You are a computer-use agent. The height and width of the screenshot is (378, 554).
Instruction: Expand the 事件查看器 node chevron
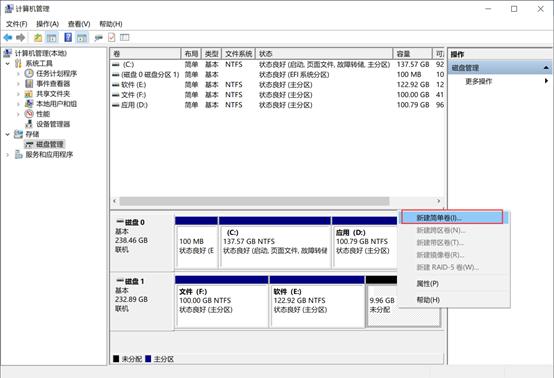coord(19,84)
